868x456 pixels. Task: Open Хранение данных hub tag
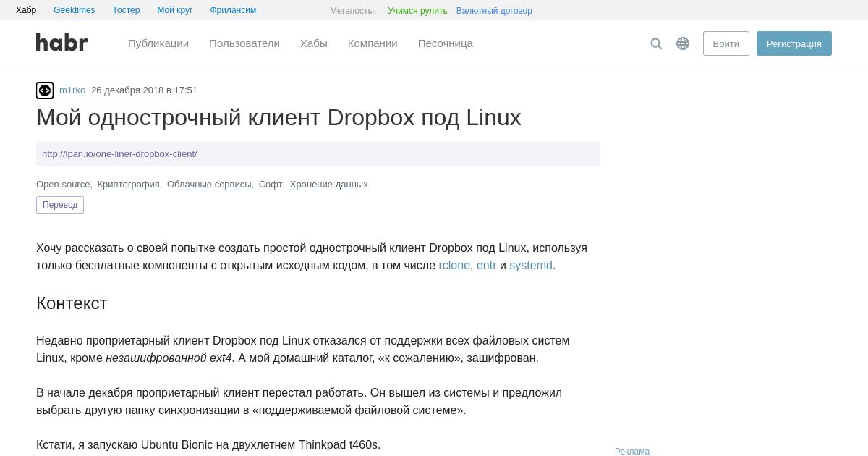[x=329, y=185]
